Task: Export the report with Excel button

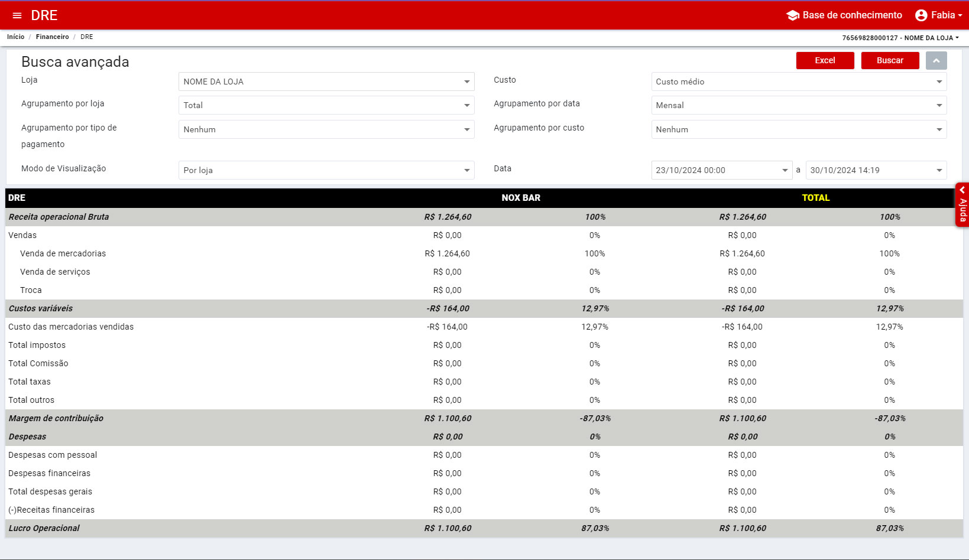Action: (x=825, y=61)
